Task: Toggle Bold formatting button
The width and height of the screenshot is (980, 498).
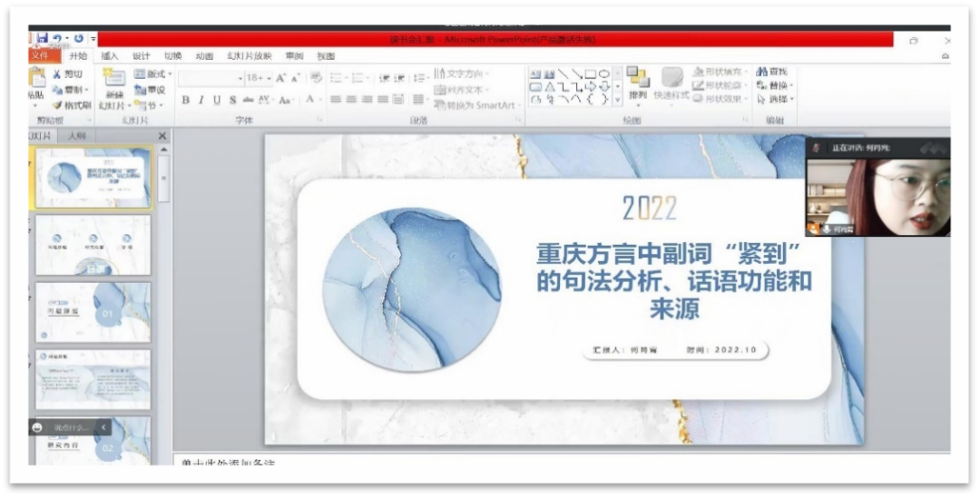Action: click(186, 100)
